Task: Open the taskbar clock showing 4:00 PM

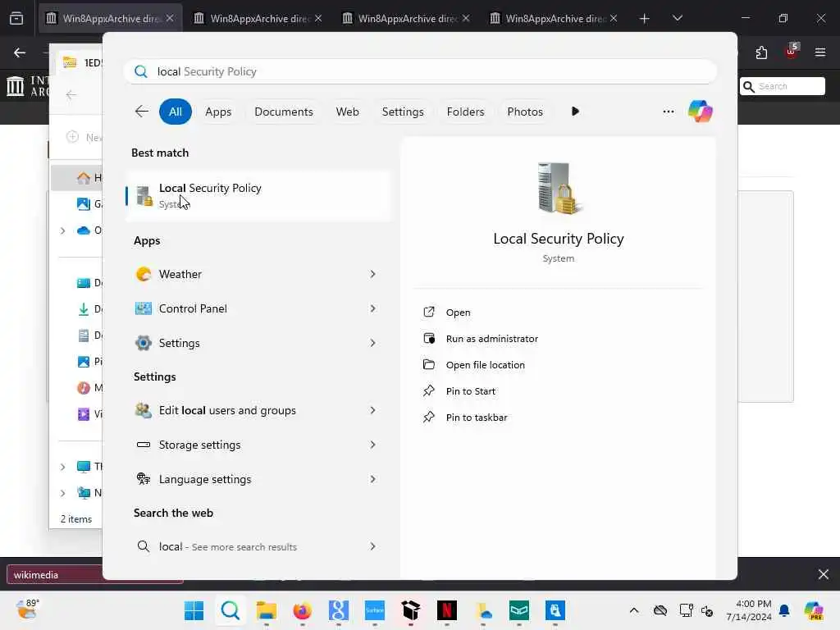Action: [x=749, y=610]
